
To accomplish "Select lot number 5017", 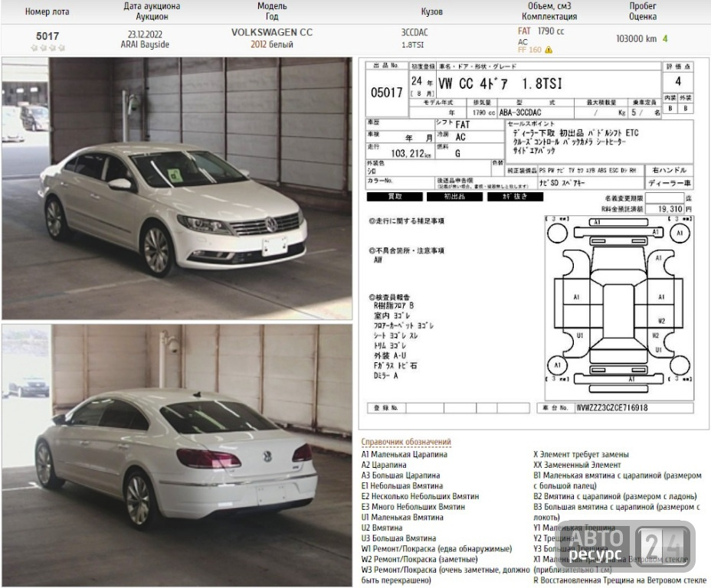I will (x=48, y=36).
